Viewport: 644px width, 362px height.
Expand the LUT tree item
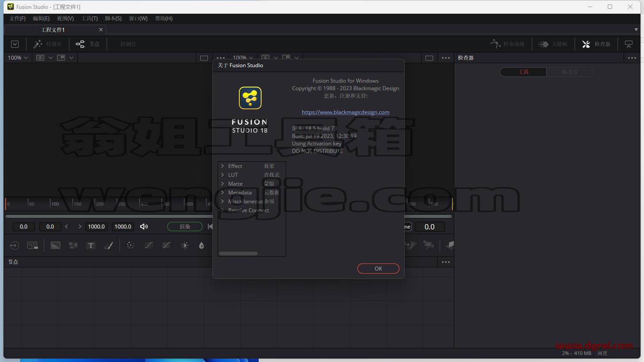[x=222, y=175]
